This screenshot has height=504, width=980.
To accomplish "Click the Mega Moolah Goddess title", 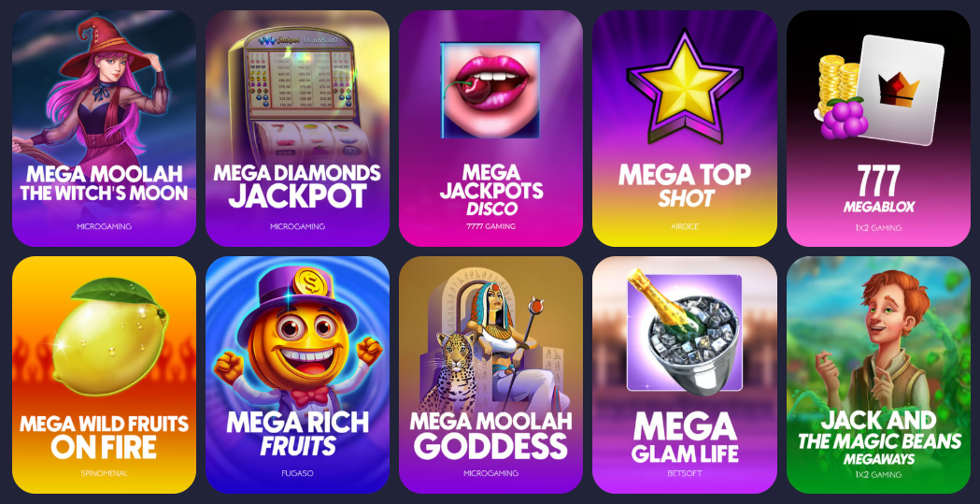I will pyautogui.click(x=490, y=435).
